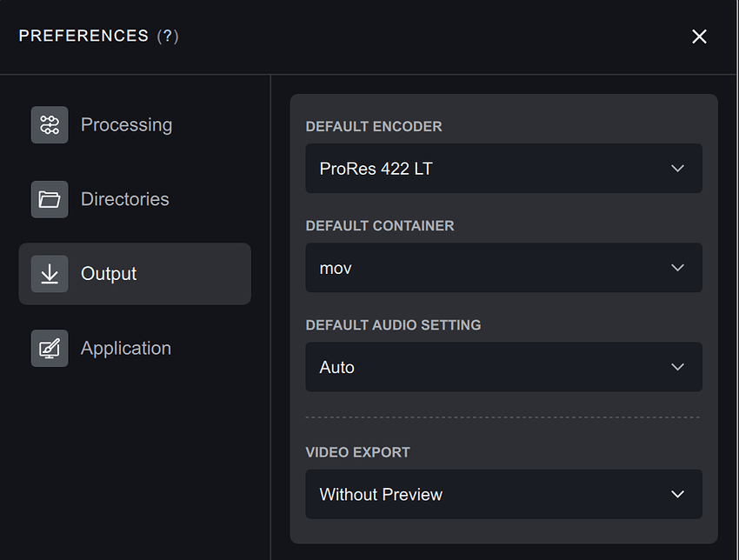Click the Directories folder icon
This screenshot has height=560, width=739.
click(x=50, y=200)
